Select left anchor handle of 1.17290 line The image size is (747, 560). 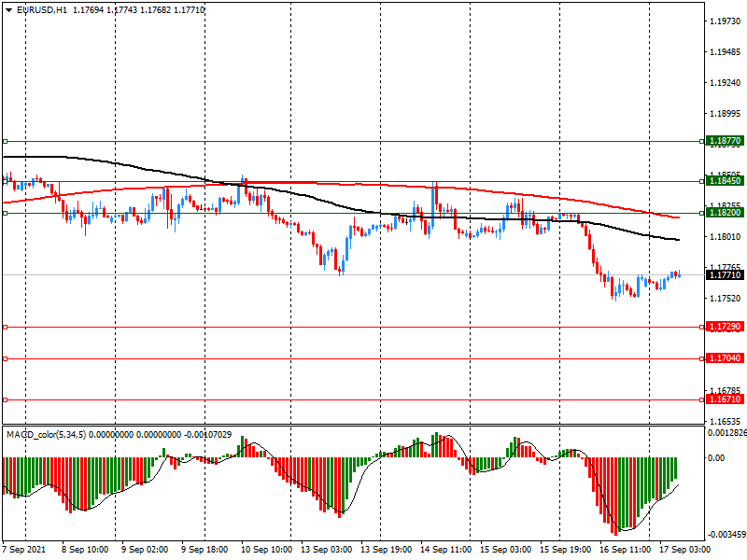[6, 328]
